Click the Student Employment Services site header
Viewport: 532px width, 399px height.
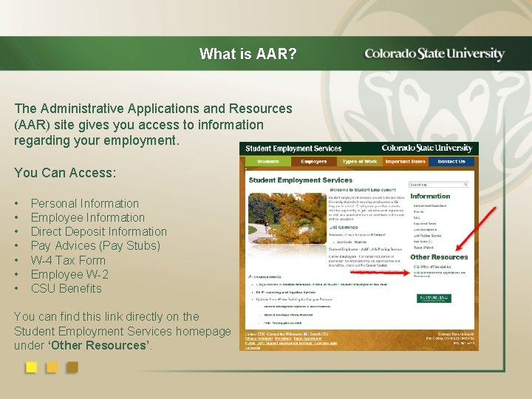click(293, 149)
